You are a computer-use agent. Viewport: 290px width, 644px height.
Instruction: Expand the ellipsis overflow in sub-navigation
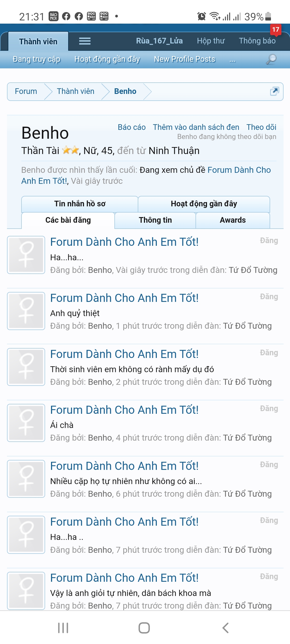(x=232, y=60)
